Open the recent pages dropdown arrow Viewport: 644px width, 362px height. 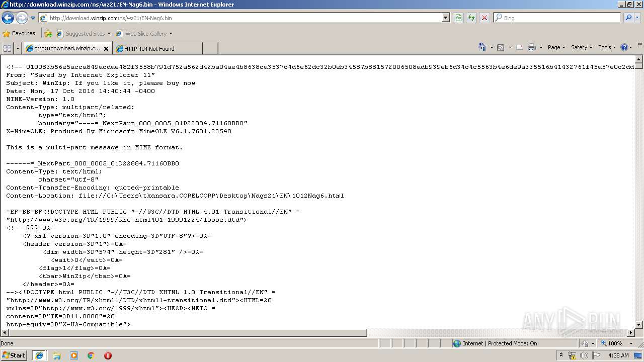[33, 18]
